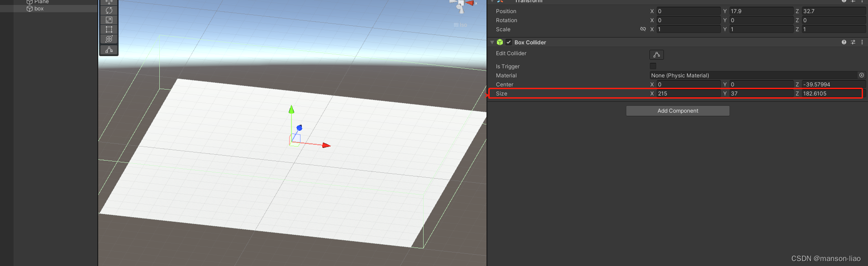This screenshot has width=868, height=266.
Task: Select the Rotate tool in scene toolbar
Action: tap(109, 10)
